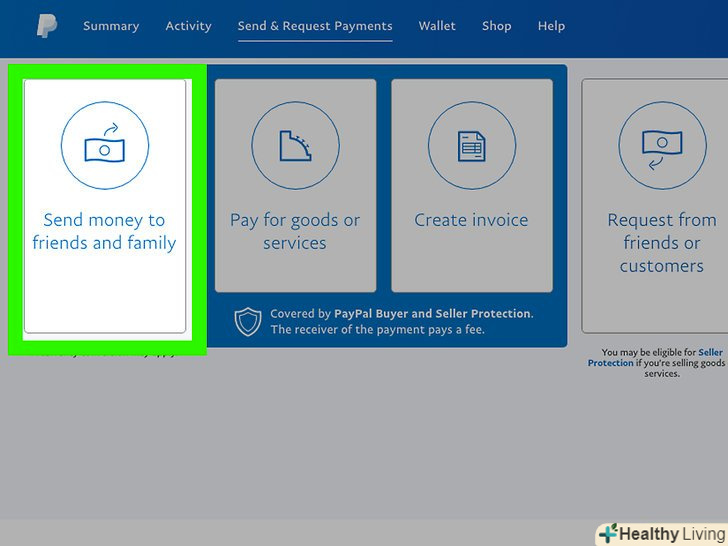Click the PayPal logo icon
Screen dimensions: 728x546
(47, 26)
